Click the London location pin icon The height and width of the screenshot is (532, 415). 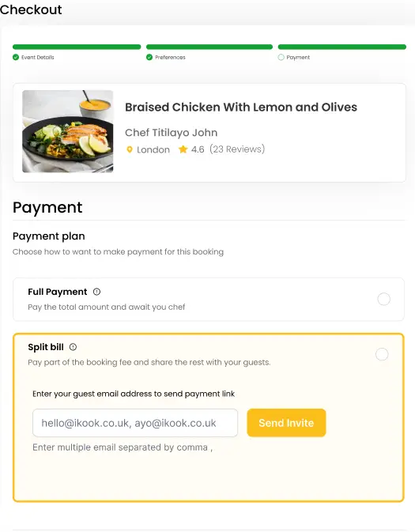tap(130, 149)
